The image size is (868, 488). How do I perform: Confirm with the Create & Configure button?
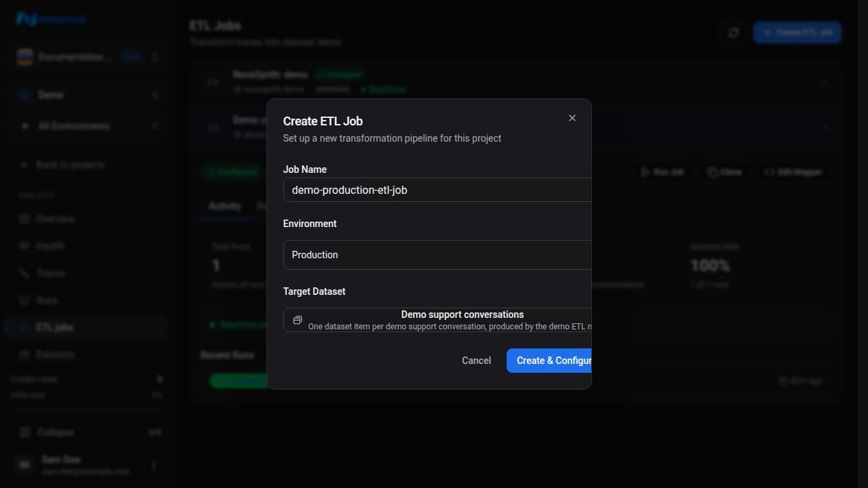[x=549, y=361]
